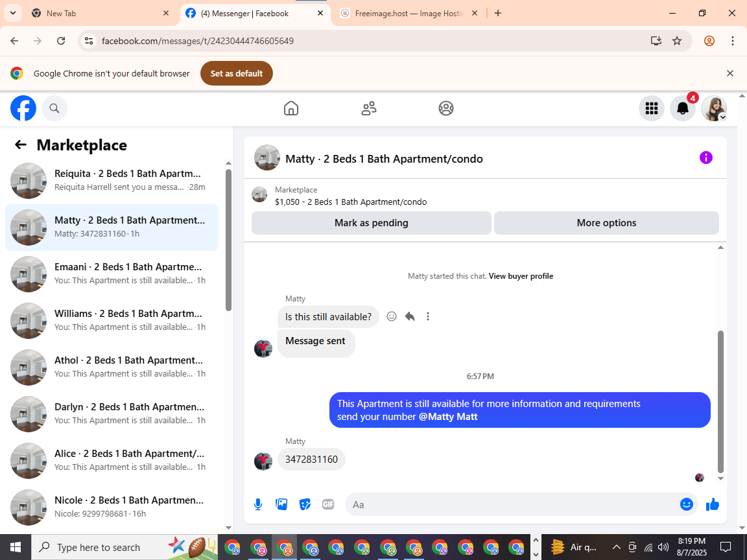
Task: Show hidden system tray icons chevron
Action: coord(616,547)
